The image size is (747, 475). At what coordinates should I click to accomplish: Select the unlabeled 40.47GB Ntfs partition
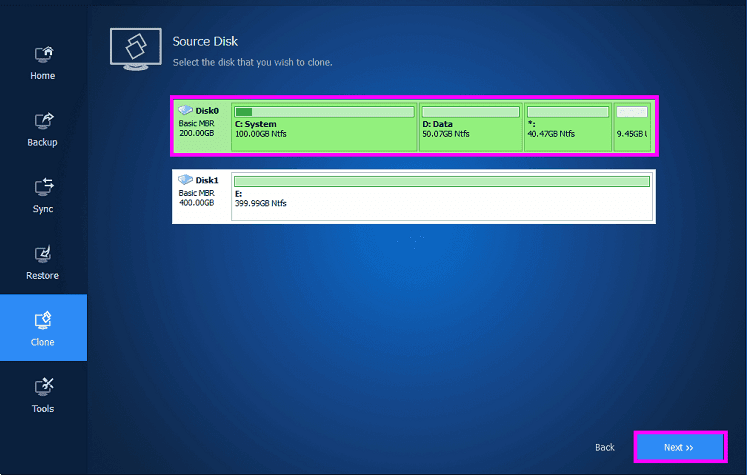pos(567,127)
